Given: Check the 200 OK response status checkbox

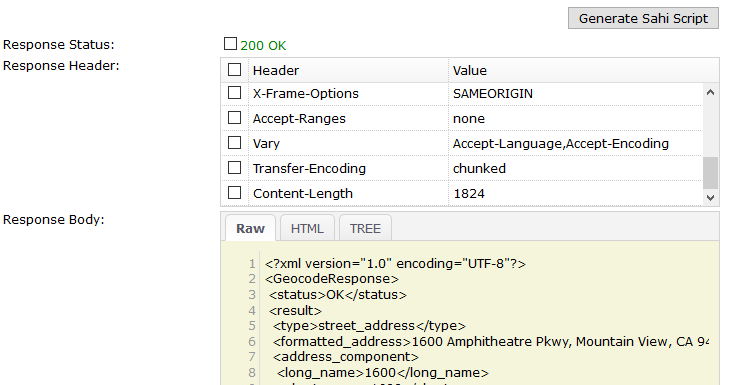Looking at the screenshot, I should 230,43.
